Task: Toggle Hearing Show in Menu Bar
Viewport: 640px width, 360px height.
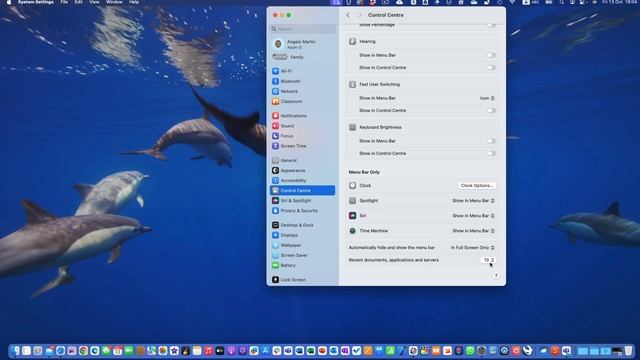Action: [491, 55]
